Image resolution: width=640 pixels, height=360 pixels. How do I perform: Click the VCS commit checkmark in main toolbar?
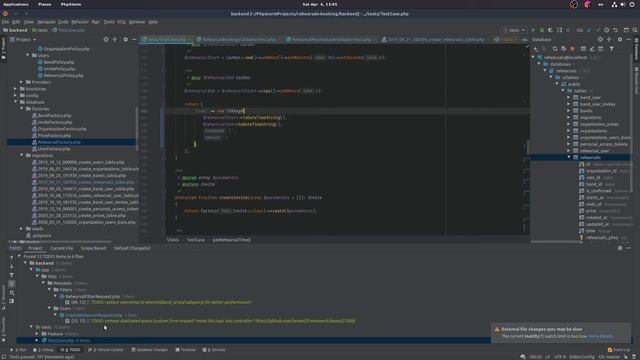click(x=598, y=30)
